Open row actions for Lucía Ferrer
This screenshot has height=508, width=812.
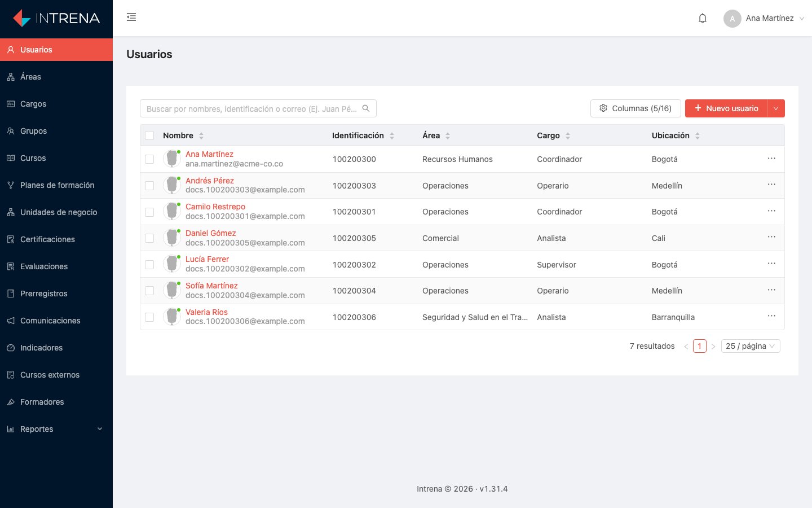point(771,264)
